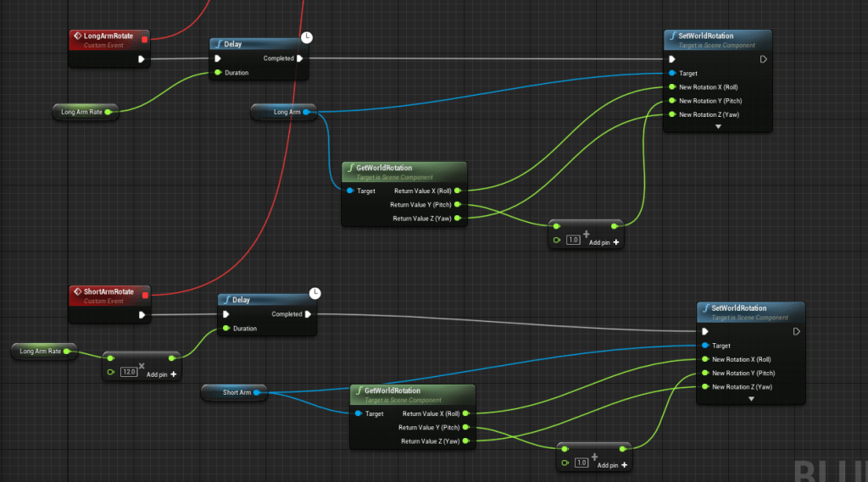Click Duration pin on the LongArmRotate Delay node
The width and height of the screenshot is (868, 482).
pyautogui.click(x=218, y=73)
